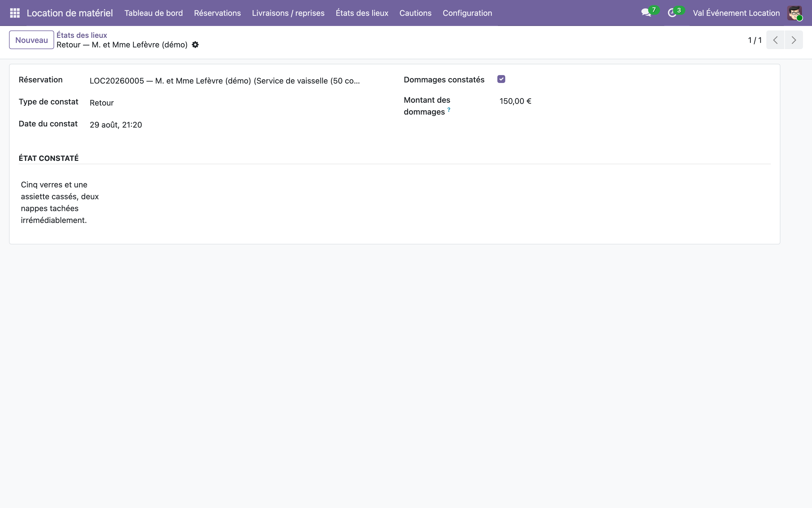Click the État constaté description text
812x508 pixels.
(60, 202)
